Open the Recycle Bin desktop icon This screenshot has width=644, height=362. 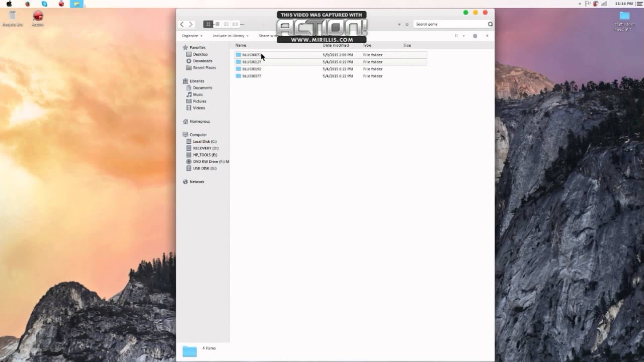coord(13,19)
